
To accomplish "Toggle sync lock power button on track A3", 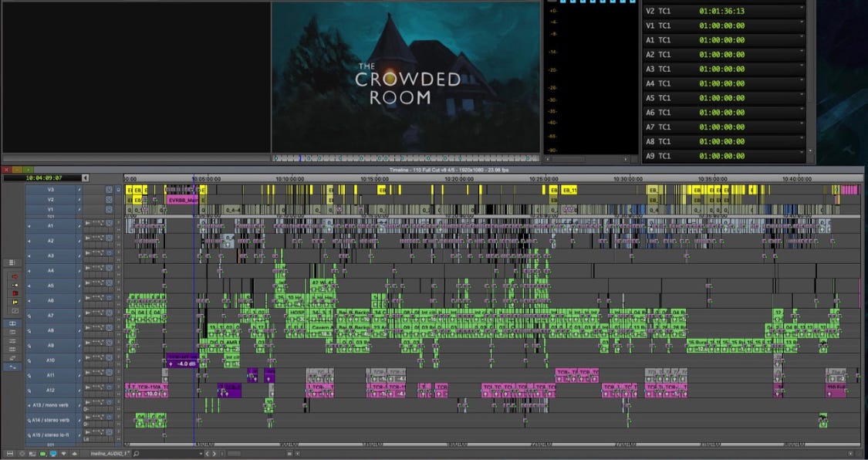I will 109,252.
